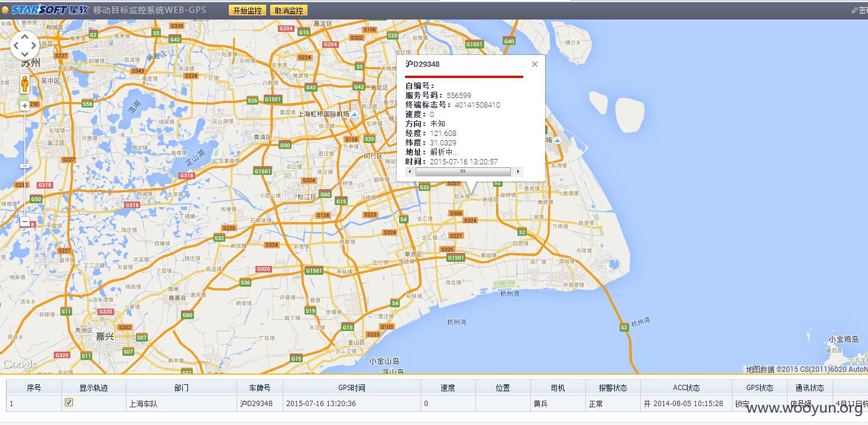Click the 显示轨迹 column header
Screen dimensions: 868x425
[94, 388]
